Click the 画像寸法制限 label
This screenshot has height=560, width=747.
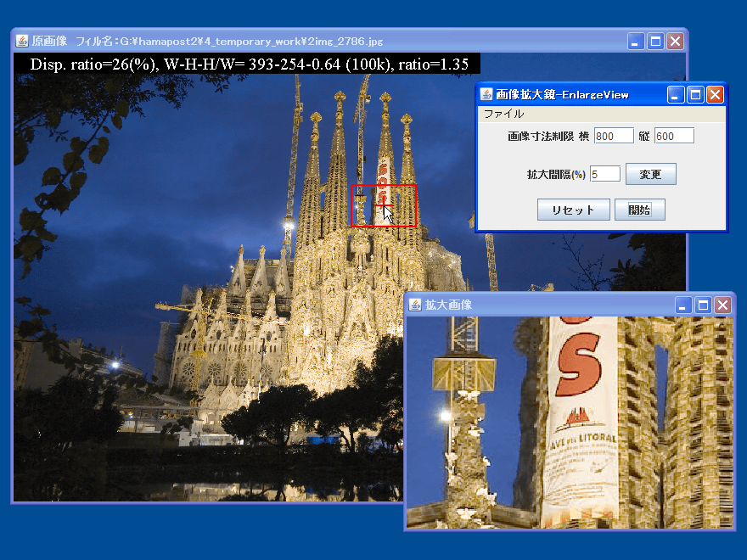coord(541,137)
